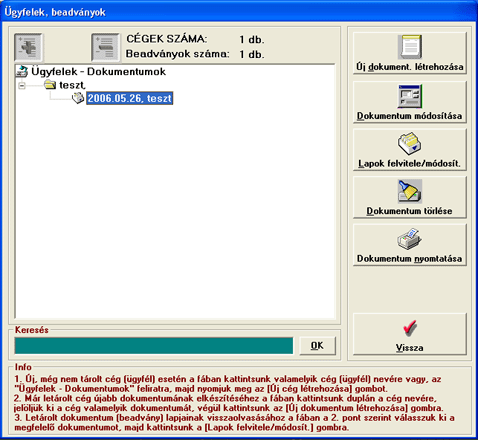Click the Lapok felvitele/módosít. label
The width and height of the screenshot is (478, 440).
(409, 163)
